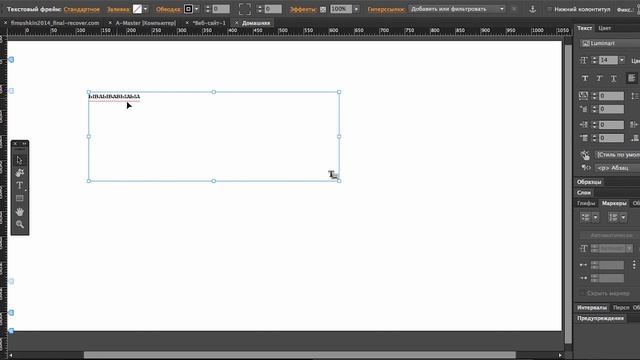
Task: Open the Luminari font dropdown
Action: pos(610,43)
